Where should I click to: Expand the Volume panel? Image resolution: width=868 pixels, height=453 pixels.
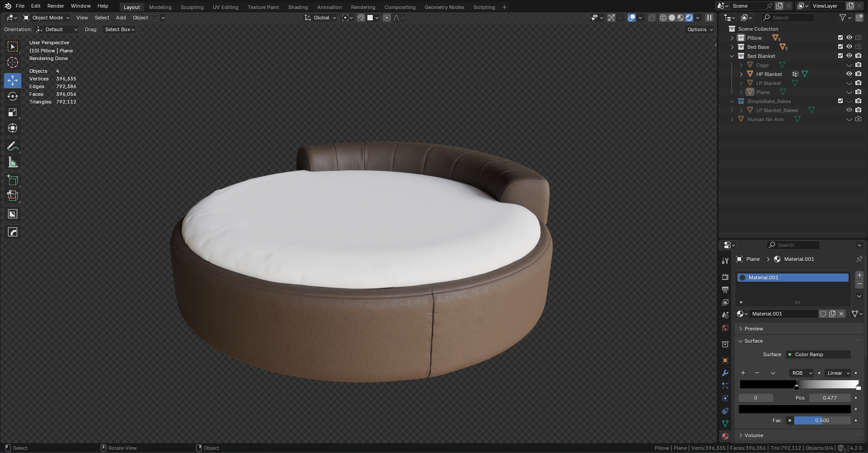click(754, 435)
